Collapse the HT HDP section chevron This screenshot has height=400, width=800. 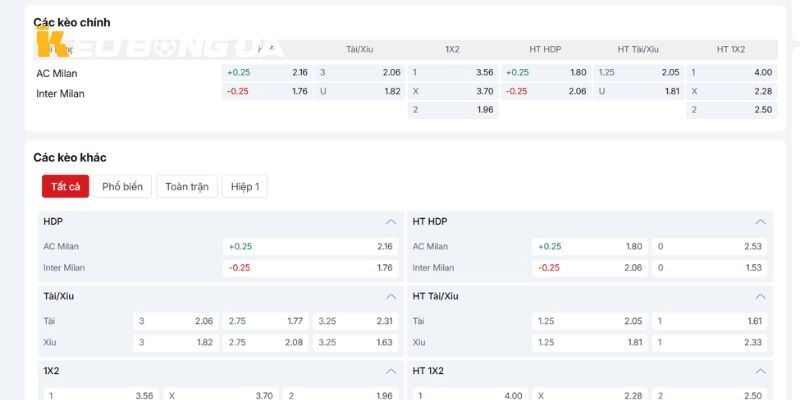[760, 221]
